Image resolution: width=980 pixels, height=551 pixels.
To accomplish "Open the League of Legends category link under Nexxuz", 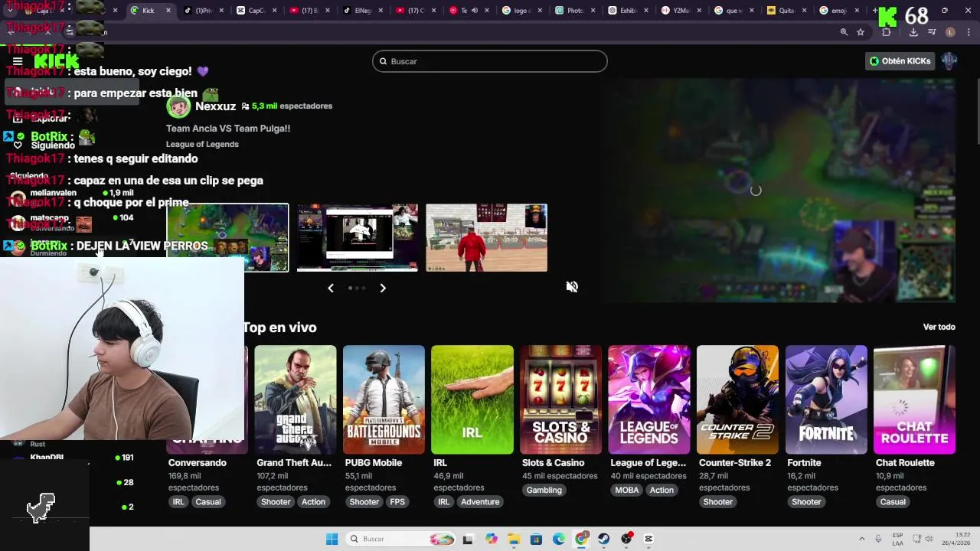I will pos(202,144).
